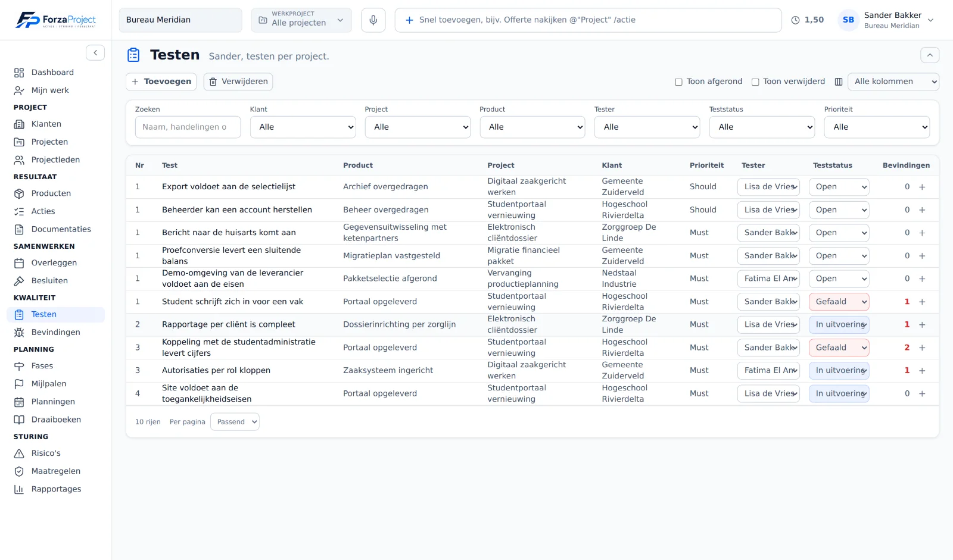
Task: Click test name Rapportage per cliënt is compleet
Action: 229,325
